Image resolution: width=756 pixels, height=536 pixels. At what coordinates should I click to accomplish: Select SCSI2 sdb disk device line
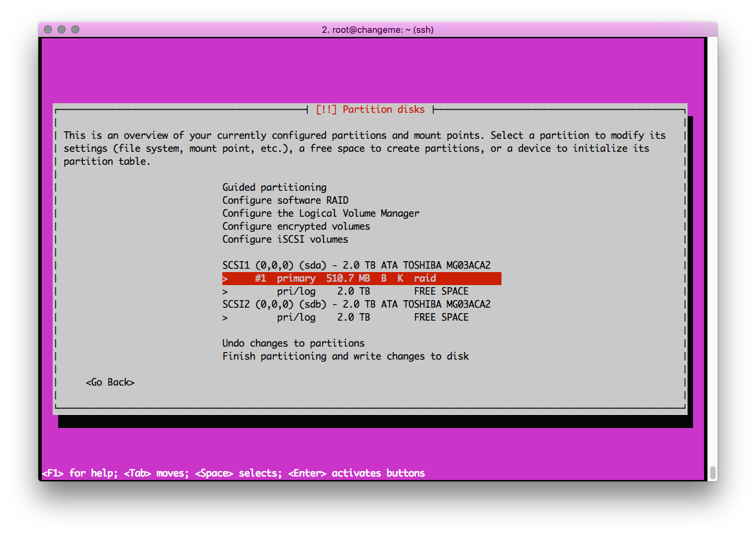coord(356,304)
